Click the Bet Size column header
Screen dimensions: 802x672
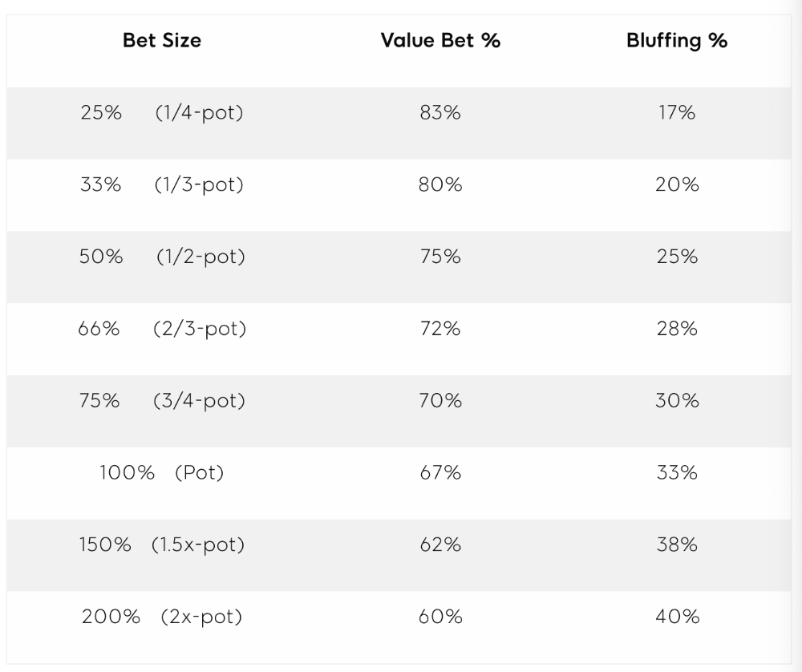click(162, 40)
